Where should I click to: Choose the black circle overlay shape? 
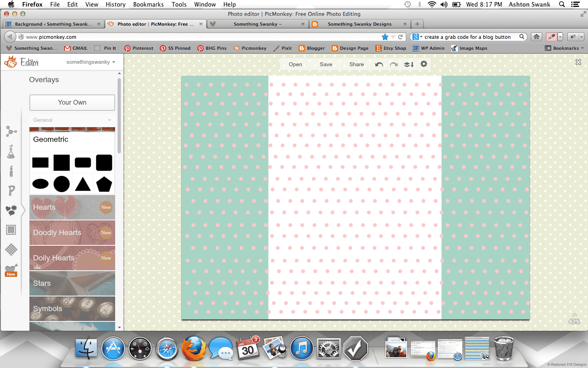coord(62,184)
